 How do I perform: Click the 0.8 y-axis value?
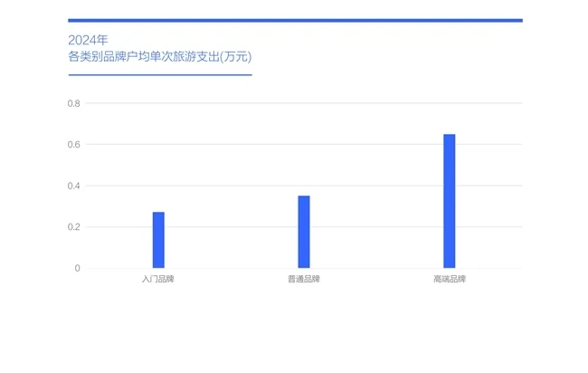[74, 103]
